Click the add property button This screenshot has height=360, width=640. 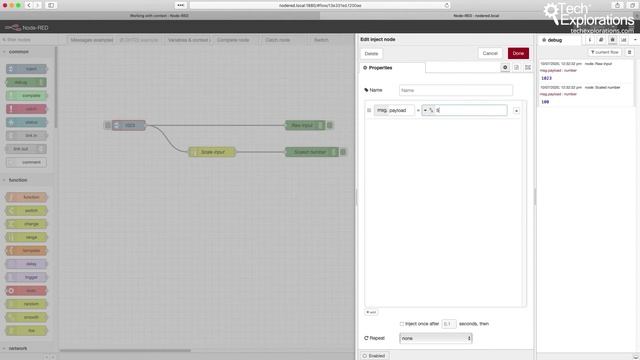pyautogui.click(x=371, y=312)
